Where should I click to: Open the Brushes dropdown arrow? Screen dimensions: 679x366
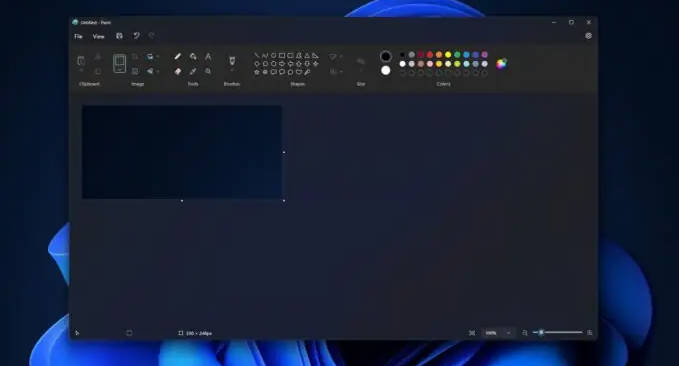point(232,70)
